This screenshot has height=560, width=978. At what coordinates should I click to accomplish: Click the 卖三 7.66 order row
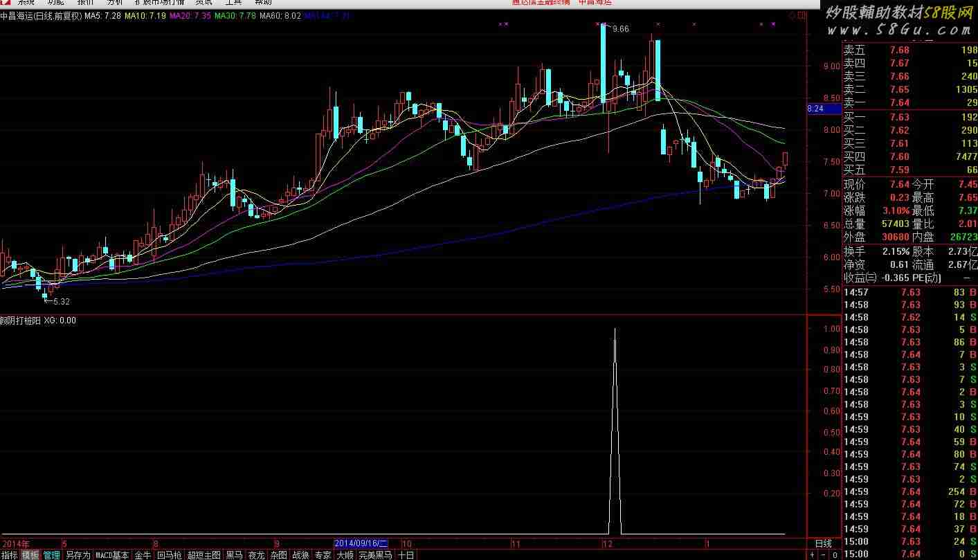coord(910,76)
